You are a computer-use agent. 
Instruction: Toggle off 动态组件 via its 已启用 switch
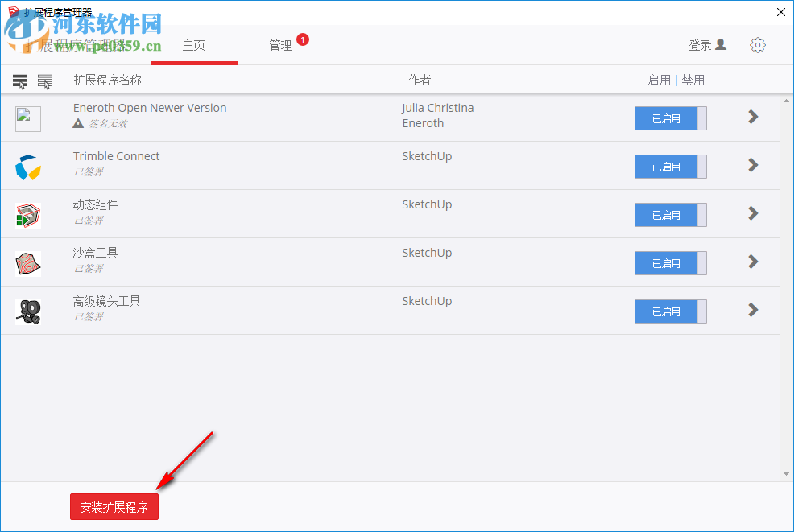670,215
